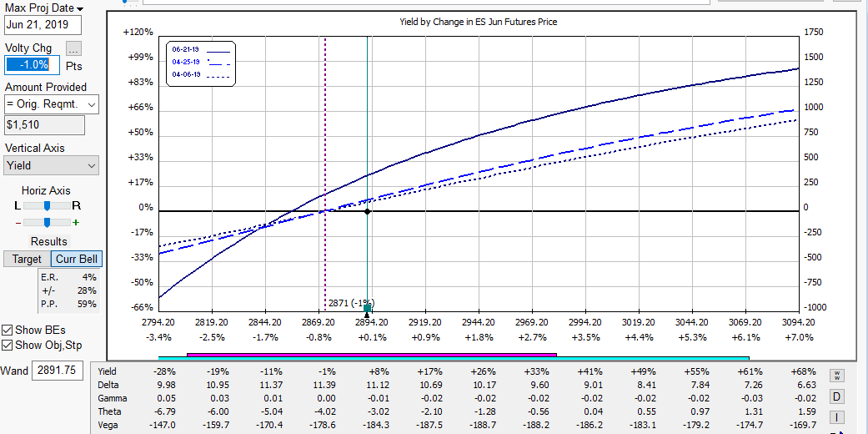Click the +0.1% change axis label
Viewport: 868px width, 434px height.
pos(372,337)
